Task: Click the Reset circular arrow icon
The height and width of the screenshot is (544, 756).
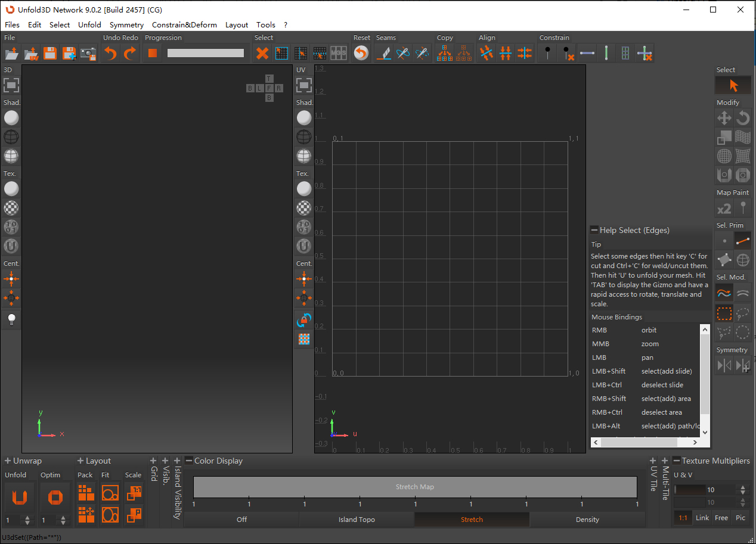Action: coord(361,54)
